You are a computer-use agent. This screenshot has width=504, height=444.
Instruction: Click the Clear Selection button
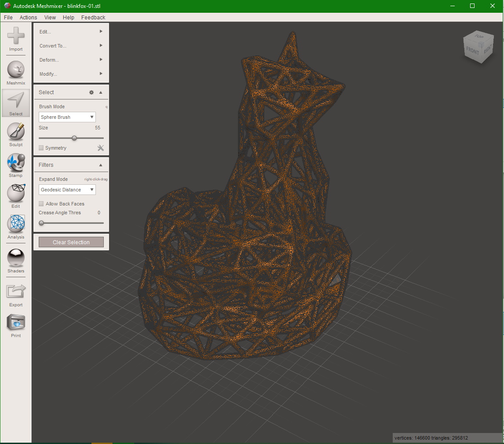(71, 242)
